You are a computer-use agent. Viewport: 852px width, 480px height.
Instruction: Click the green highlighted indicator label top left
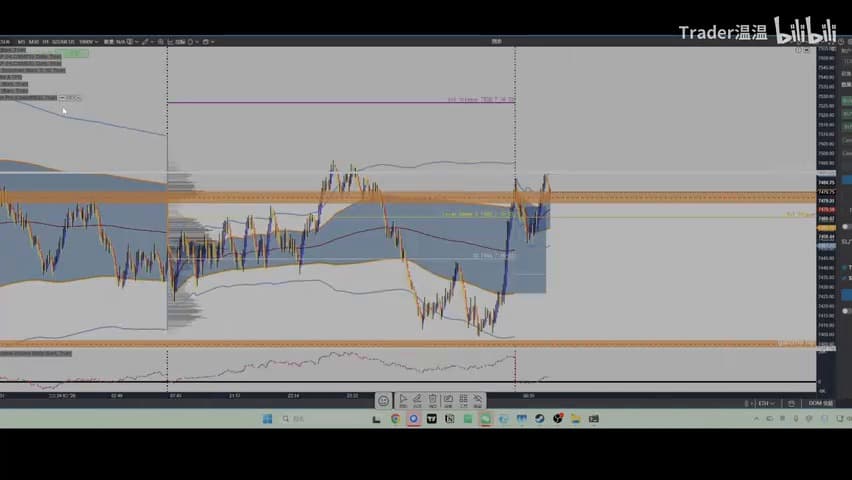click(x=71, y=53)
